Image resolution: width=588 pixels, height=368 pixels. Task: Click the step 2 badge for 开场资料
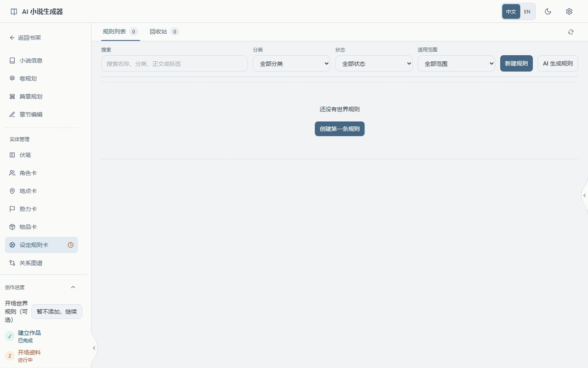click(10, 356)
